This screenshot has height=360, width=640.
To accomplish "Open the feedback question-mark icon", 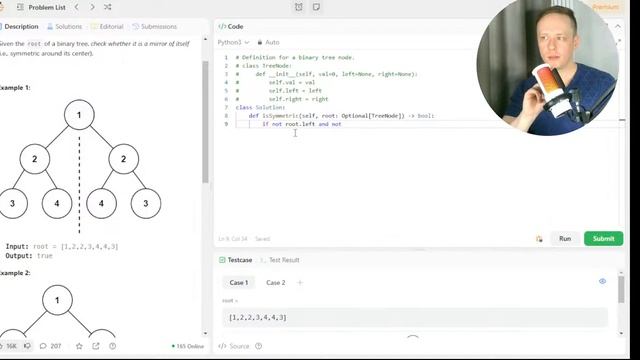I will click(x=113, y=346).
